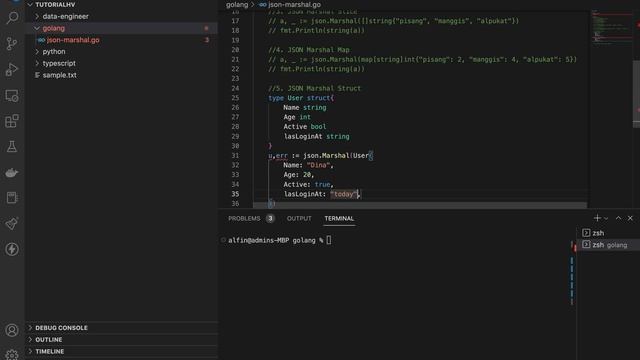Click the editor horizontal scrollbar

(420, 205)
